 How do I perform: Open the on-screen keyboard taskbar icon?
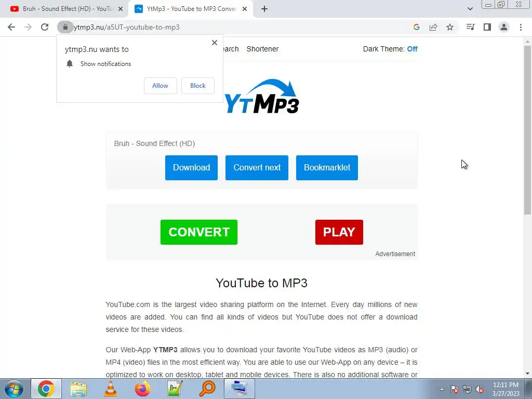239,389
